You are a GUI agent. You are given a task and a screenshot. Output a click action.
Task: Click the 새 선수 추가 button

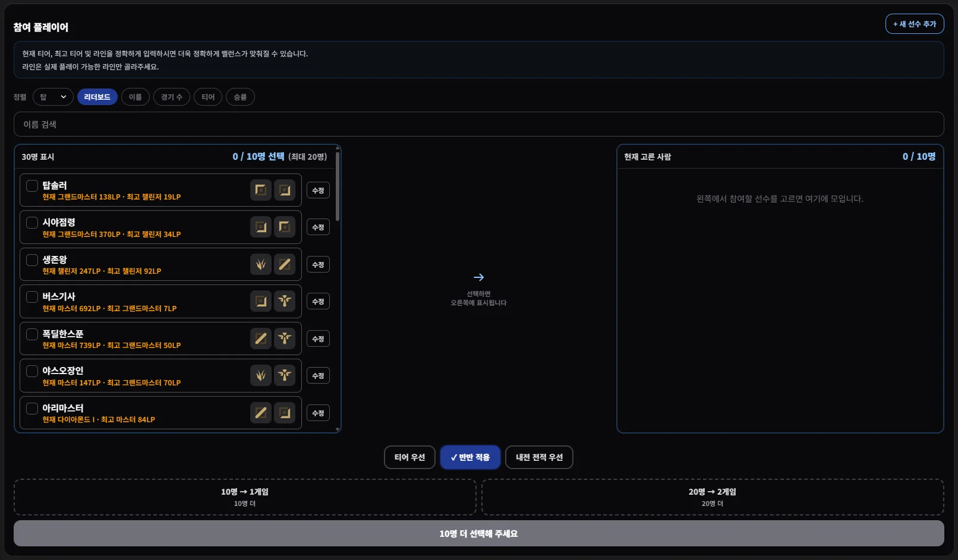tap(915, 24)
